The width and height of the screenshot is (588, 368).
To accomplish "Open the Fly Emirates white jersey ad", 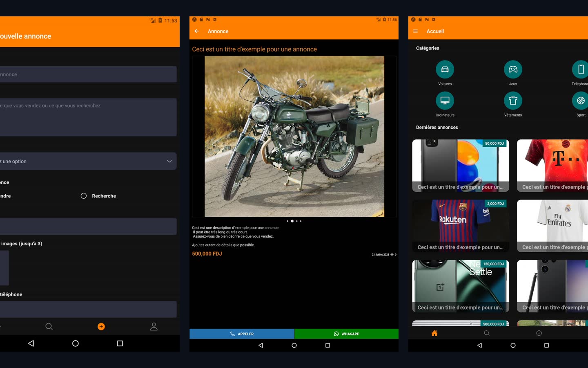I will click(552, 226).
